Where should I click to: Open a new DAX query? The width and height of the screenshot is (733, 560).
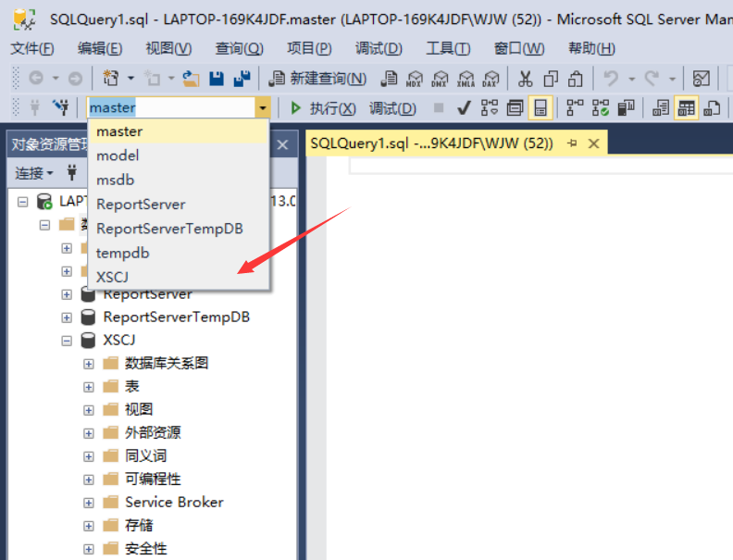[x=491, y=79]
